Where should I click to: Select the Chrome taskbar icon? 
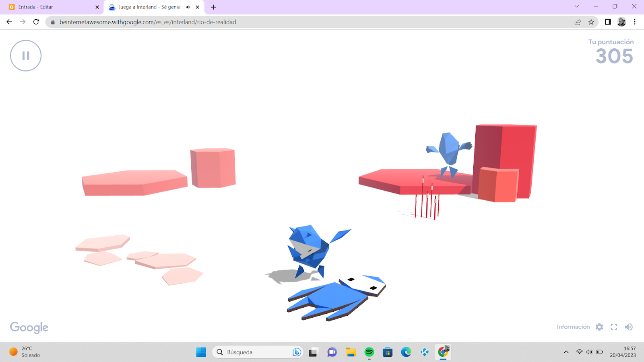(x=443, y=352)
